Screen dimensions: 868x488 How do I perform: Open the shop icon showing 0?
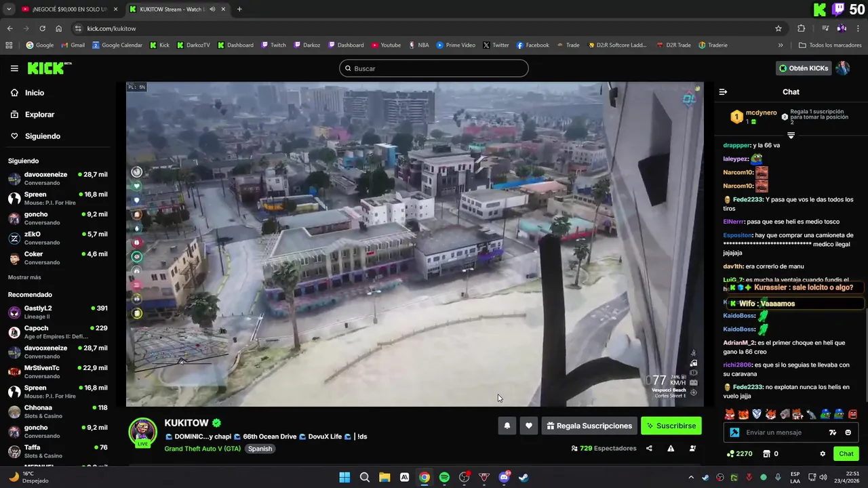(x=770, y=453)
